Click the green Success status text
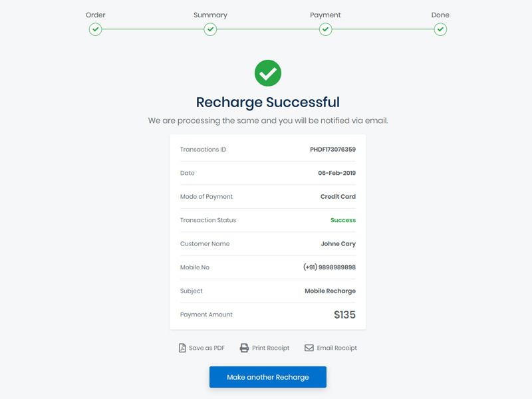The height and width of the screenshot is (399, 532). (x=344, y=220)
